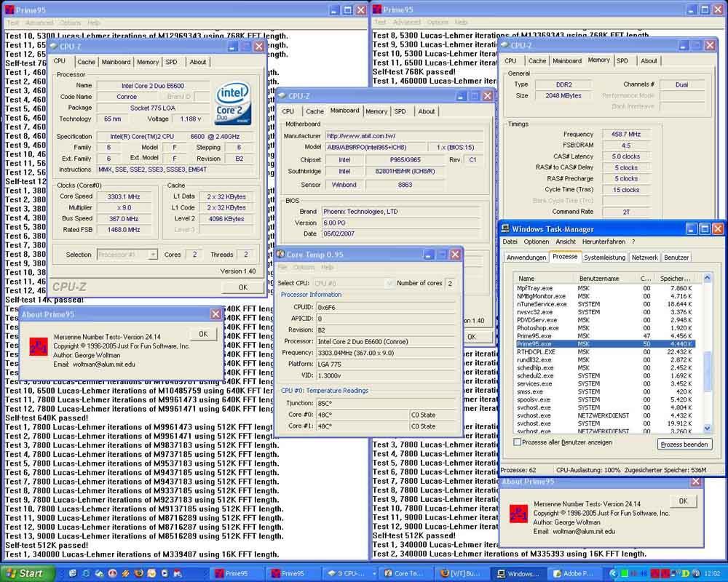This screenshot has height=582, width=728.
Task: Click the abit manufacturer URL field
Action: click(x=404, y=136)
